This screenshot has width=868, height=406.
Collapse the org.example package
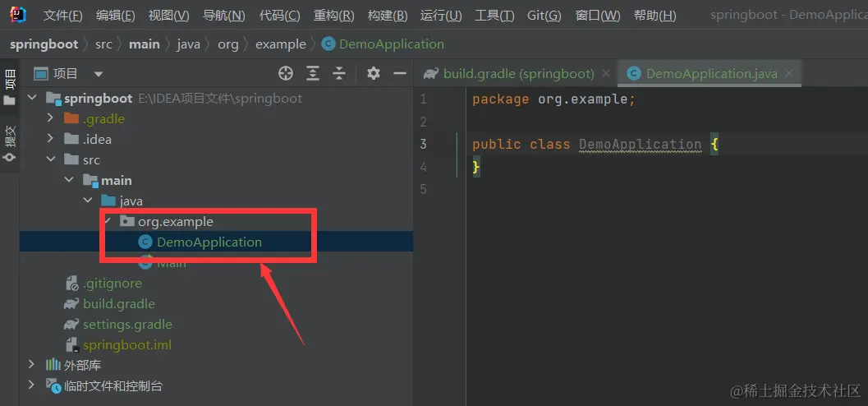click(x=108, y=221)
